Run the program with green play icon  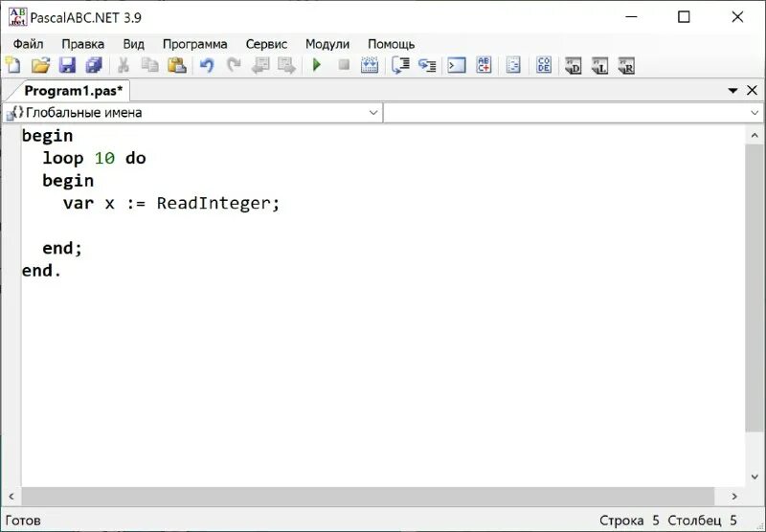317,64
